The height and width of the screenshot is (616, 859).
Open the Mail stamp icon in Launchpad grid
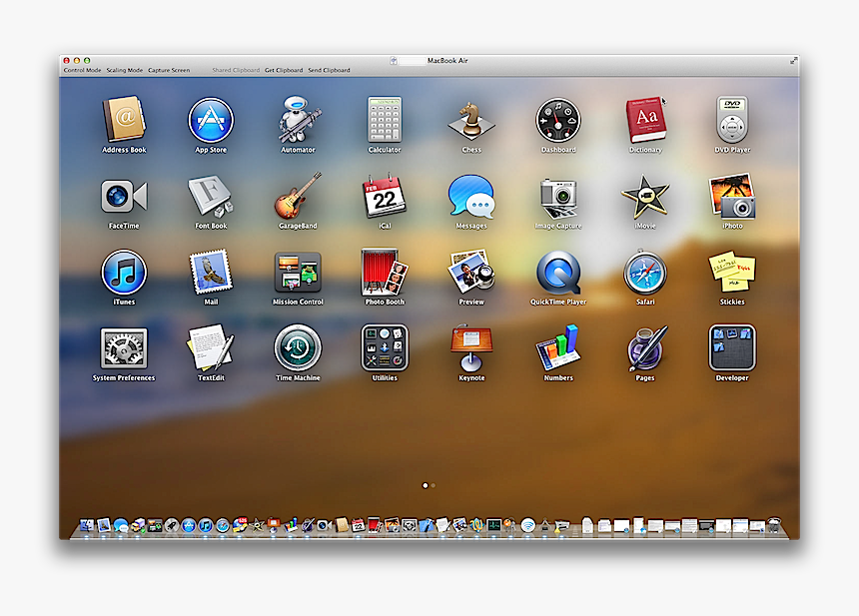tap(211, 273)
